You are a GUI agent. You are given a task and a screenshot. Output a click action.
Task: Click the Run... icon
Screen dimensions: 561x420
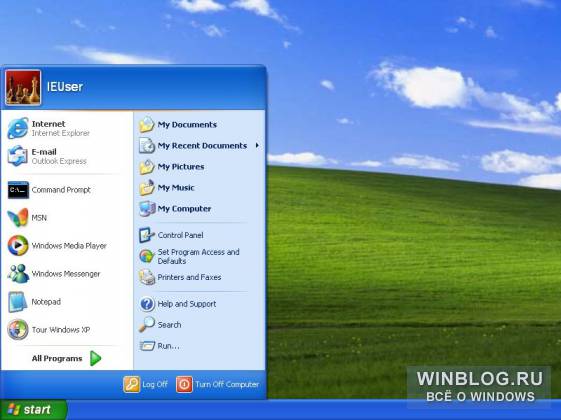coord(147,346)
